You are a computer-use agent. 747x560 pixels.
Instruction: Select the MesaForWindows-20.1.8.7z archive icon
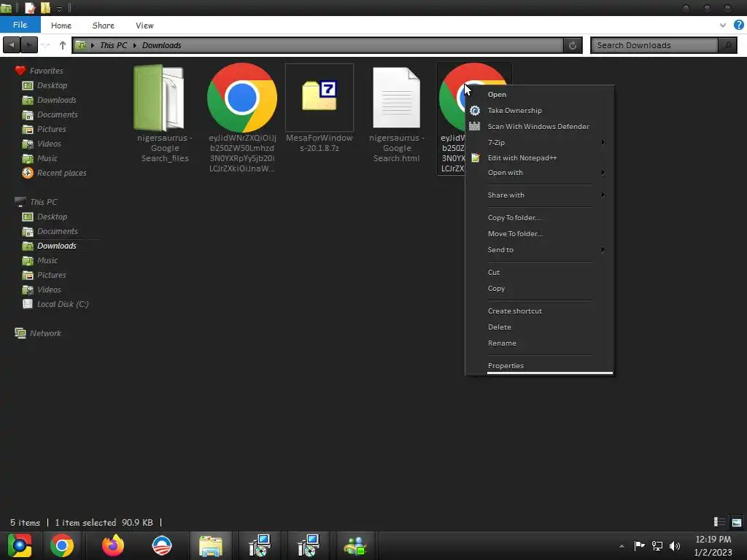320,97
